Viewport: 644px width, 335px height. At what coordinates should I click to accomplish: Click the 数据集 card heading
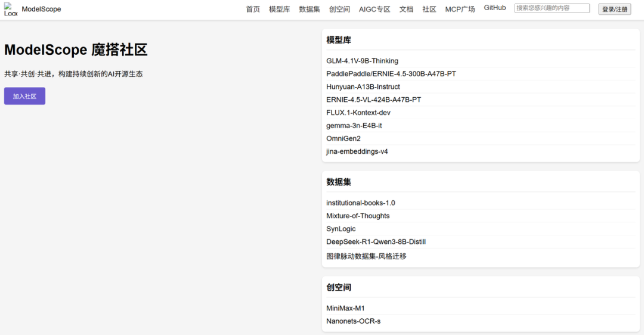point(339,182)
